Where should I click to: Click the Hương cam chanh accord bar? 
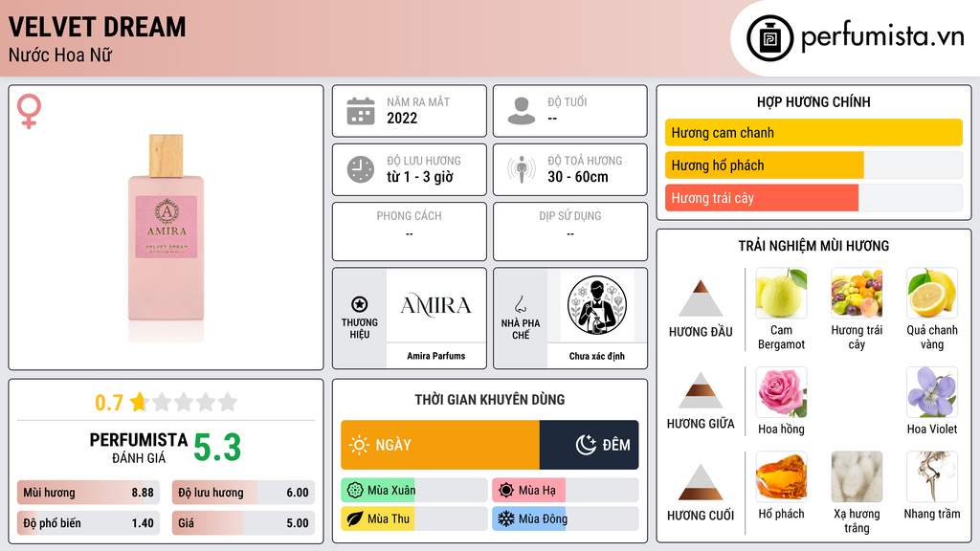pyautogui.click(x=813, y=132)
